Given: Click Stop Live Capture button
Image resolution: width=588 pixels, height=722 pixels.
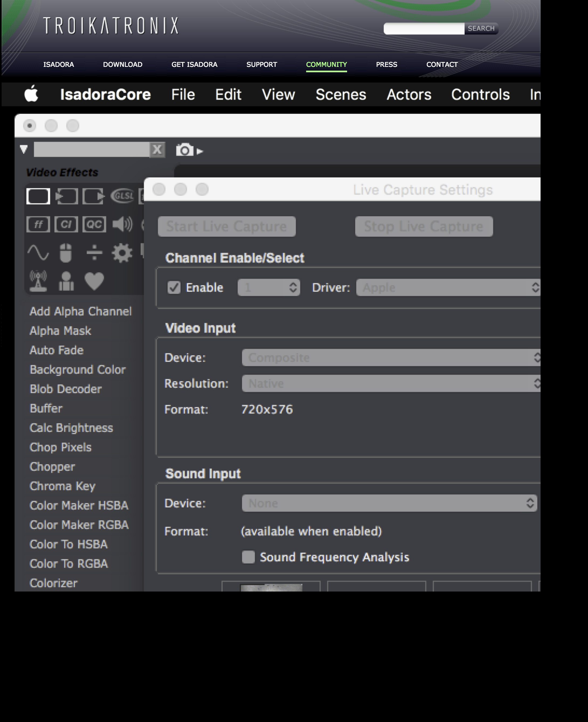Looking at the screenshot, I should click(424, 226).
